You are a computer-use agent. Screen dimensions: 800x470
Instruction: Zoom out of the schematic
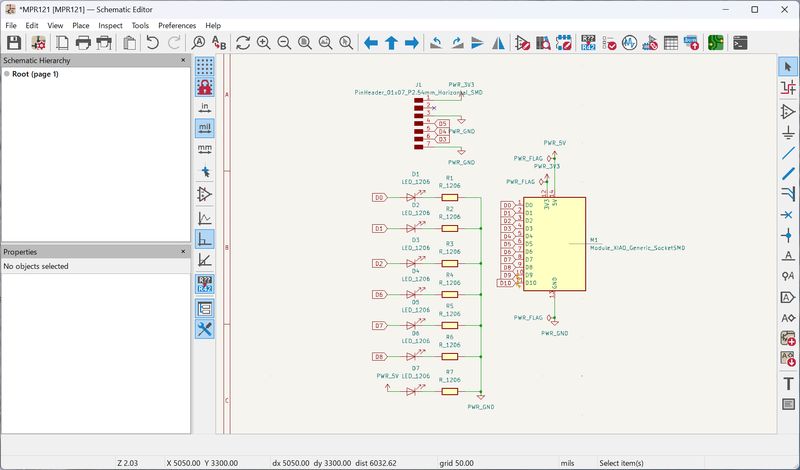[x=284, y=43]
